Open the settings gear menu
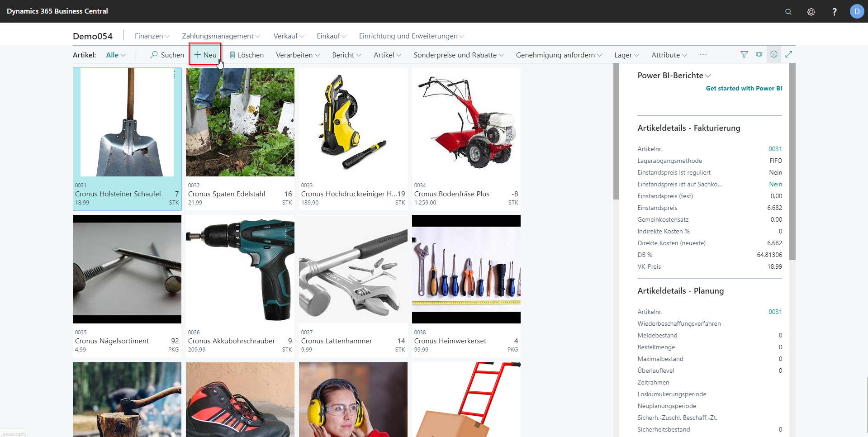Image resolution: width=868 pixels, height=437 pixels. (x=811, y=11)
